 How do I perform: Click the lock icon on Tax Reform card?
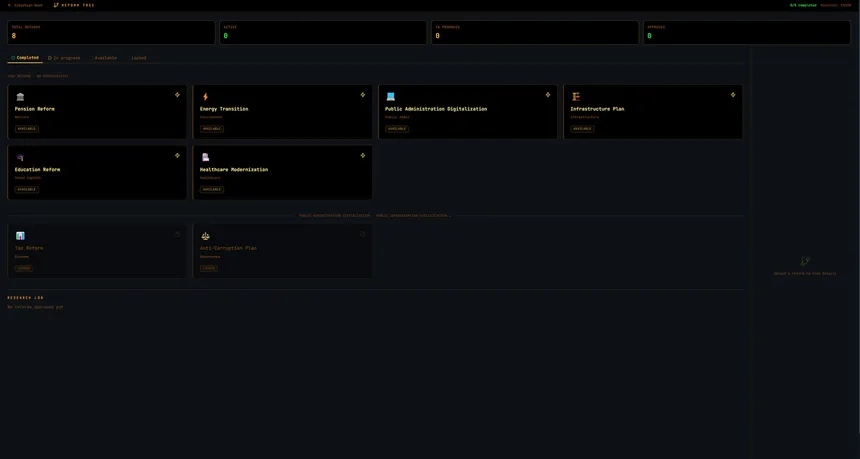(x=177, y=234)
